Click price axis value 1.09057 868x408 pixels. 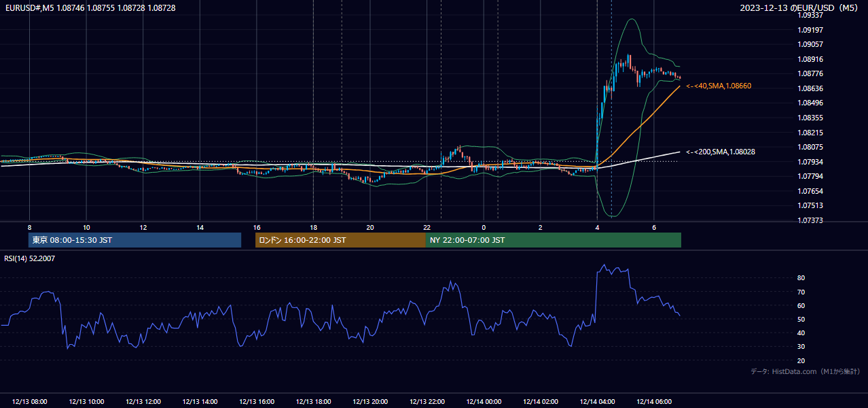click(811, 44)
